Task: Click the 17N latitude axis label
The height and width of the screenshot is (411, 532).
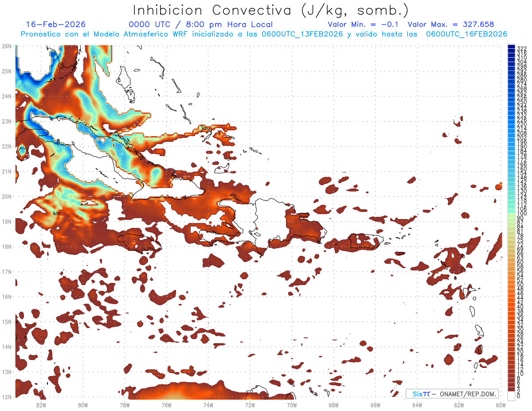Action: (x=7, y=271)
